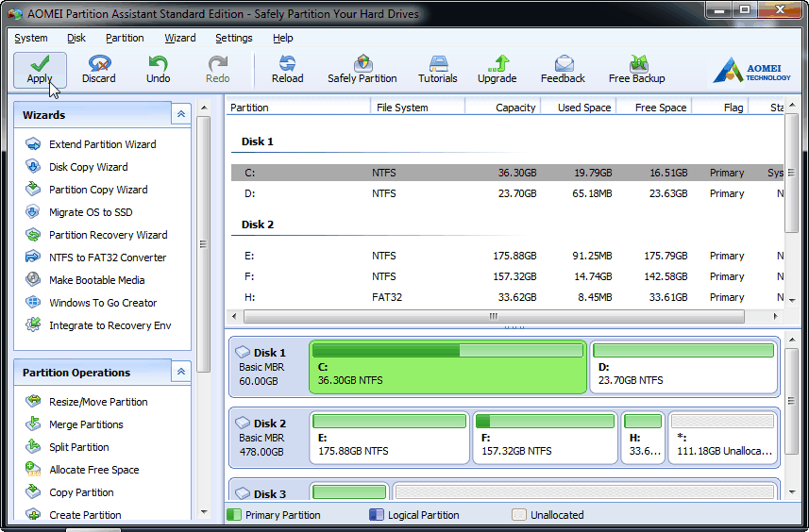This screenshot has width=809, height=532.
Task: Open Integrate to Recovery Env
Action: click(98, 325)
